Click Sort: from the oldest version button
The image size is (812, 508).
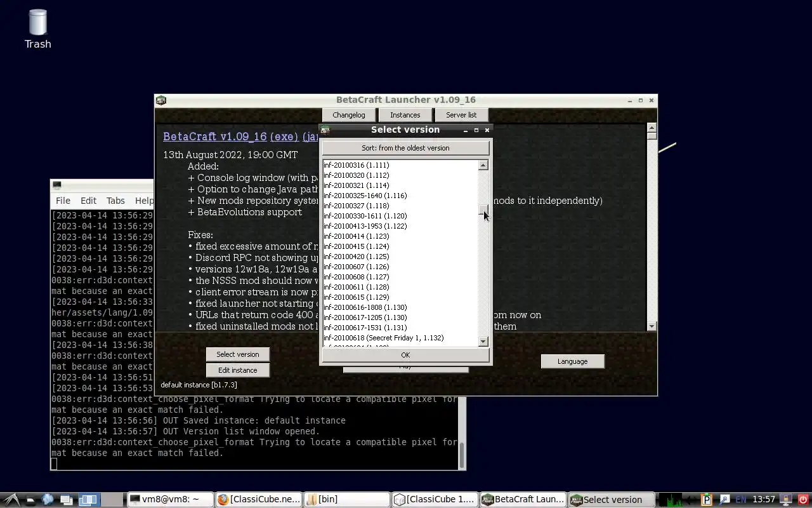(x=405, y=148)
